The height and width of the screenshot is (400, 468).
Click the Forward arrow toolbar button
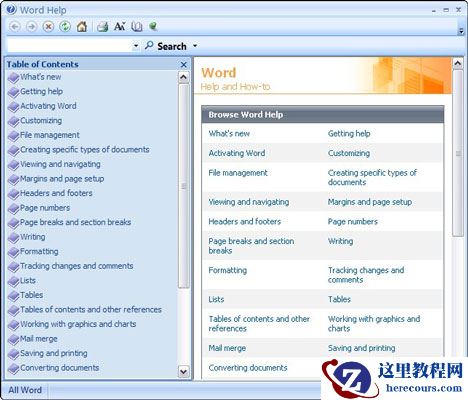(31, 26)
